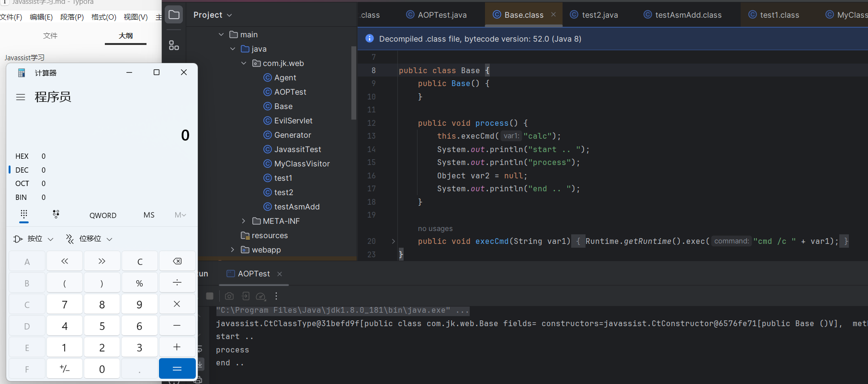Click the number 5 key in Calculator
This screenshot has height=384, width=868.
pyautogui.click(x=102, y=326)
